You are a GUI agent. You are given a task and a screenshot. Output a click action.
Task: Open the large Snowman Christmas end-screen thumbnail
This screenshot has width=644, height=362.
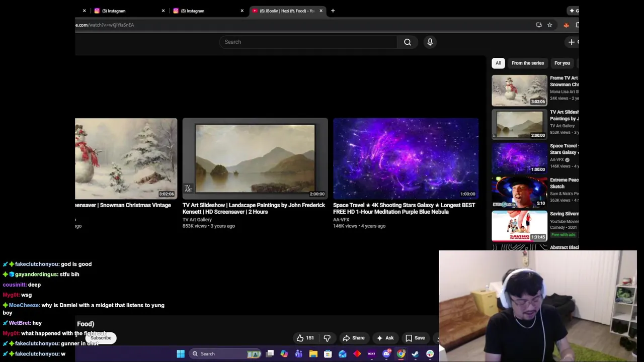pyautogui.click(x=126, y=159)
